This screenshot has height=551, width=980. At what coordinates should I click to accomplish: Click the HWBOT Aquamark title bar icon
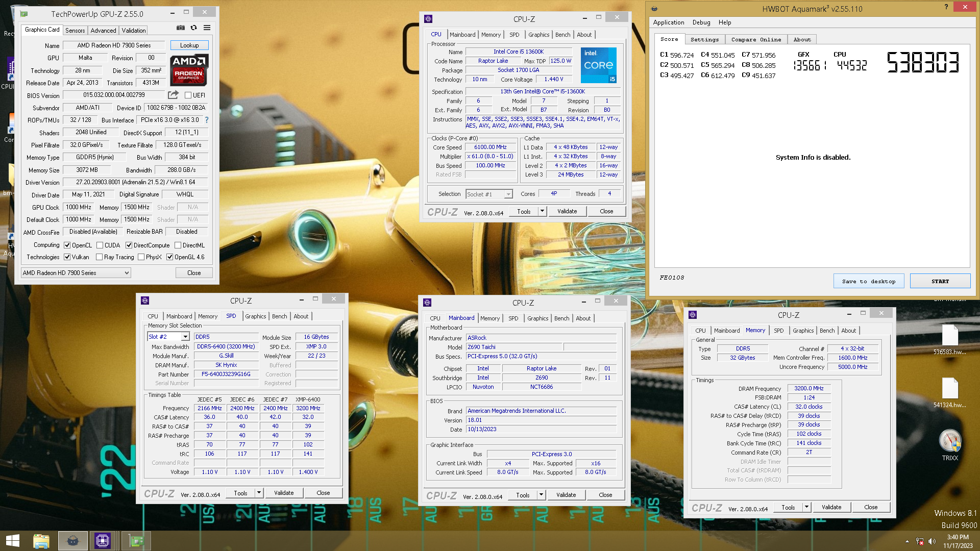[654, 9]
